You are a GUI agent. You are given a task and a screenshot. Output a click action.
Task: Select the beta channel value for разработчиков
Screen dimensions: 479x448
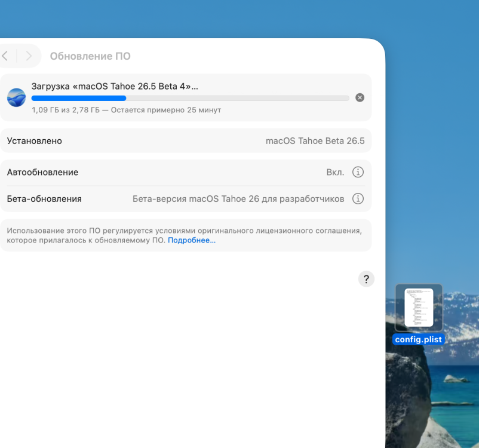coord(238,199)
